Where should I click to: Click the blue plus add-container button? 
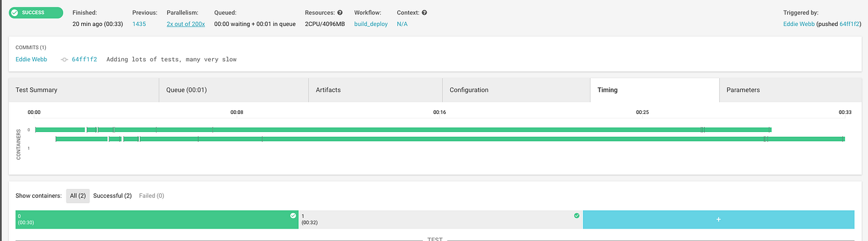tap(719, 219)
